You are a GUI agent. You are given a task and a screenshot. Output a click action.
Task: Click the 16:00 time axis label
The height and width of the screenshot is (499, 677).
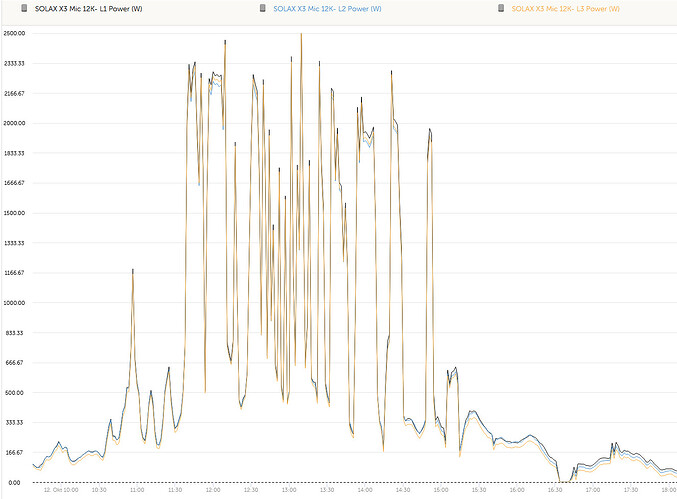517,490
